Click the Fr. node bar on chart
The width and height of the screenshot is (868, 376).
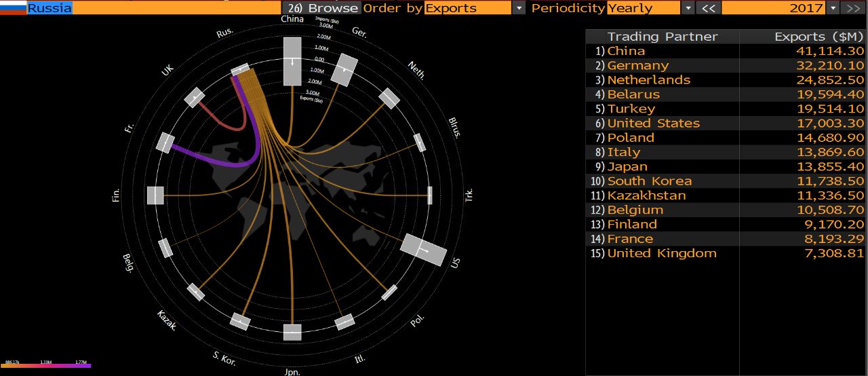pyautogui.click(x=165, y=143)
